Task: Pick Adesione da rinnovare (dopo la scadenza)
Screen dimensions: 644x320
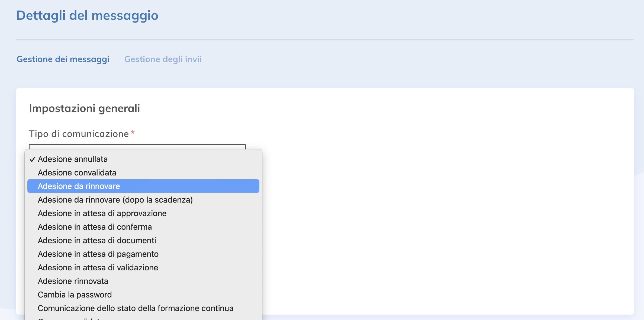Action: pyautogui.click(x=115, y=200)
